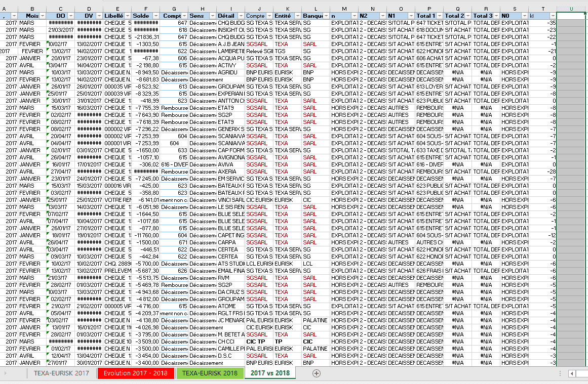Open the DV column filter dropdown
The image size is (588, 384).
(x=99, y=16)
